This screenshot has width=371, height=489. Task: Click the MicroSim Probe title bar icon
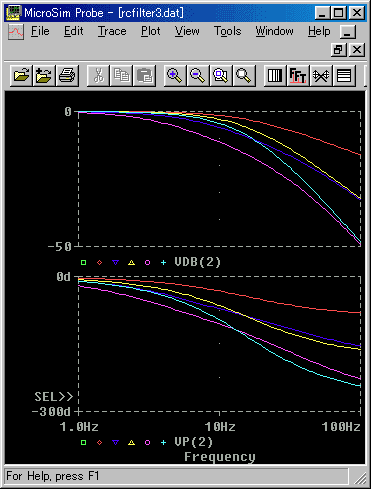(14, 13)
